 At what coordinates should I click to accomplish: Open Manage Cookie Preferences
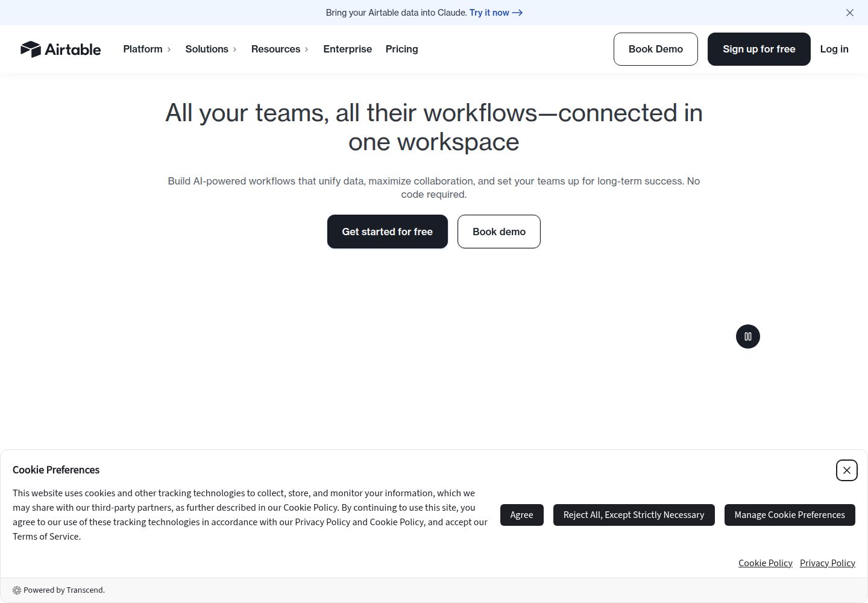789,515
